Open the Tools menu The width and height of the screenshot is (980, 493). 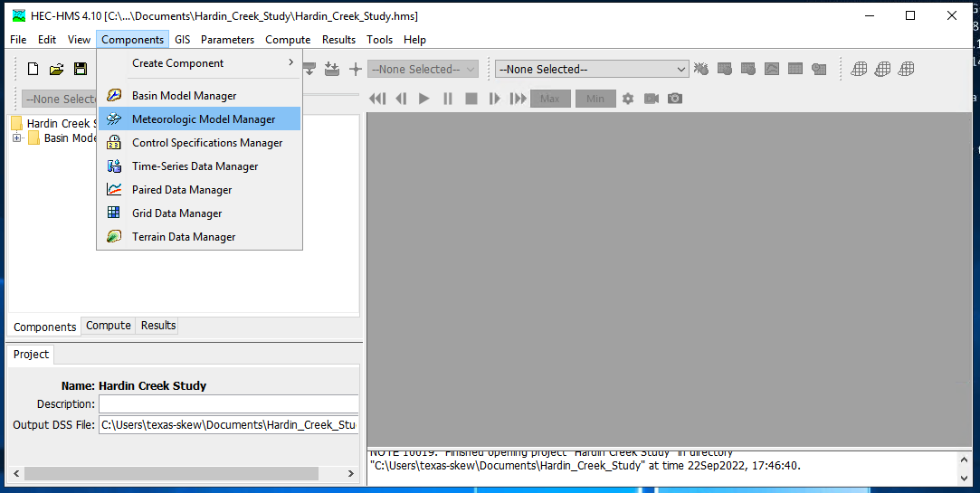pos(379,40)
